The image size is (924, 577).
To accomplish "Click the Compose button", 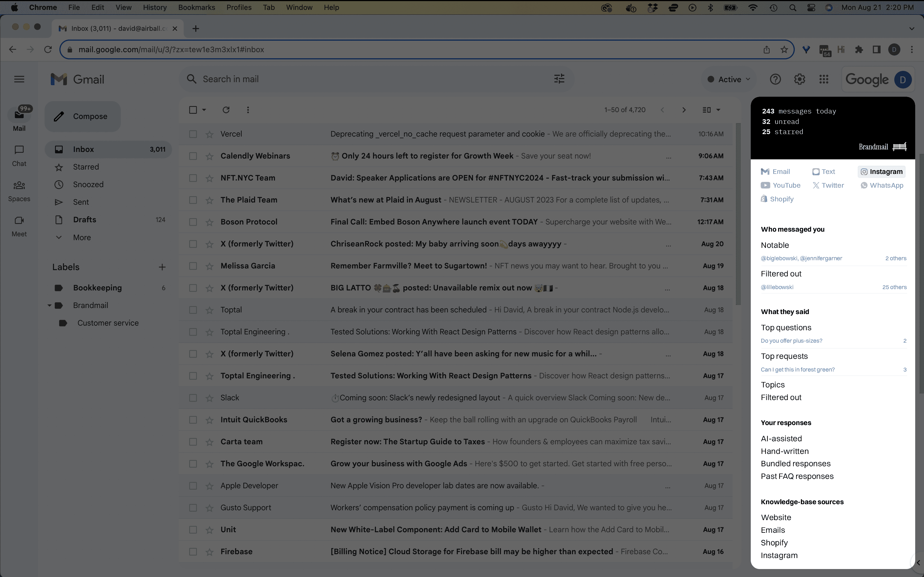I will click(82, 116).
